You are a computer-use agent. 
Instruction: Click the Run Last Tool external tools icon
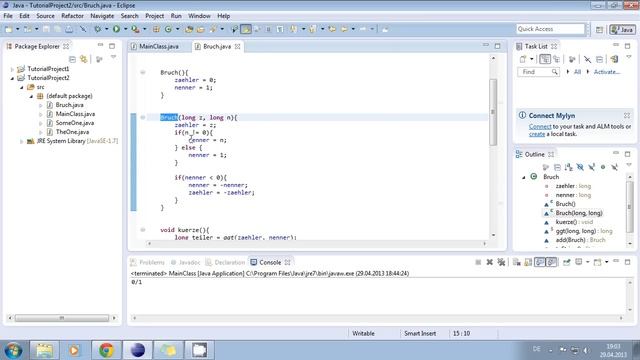coord(135,29)
